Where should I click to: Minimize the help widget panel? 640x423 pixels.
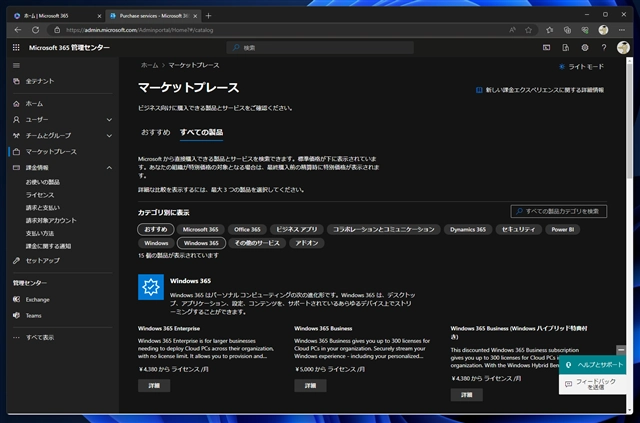[x=620, y=350]
